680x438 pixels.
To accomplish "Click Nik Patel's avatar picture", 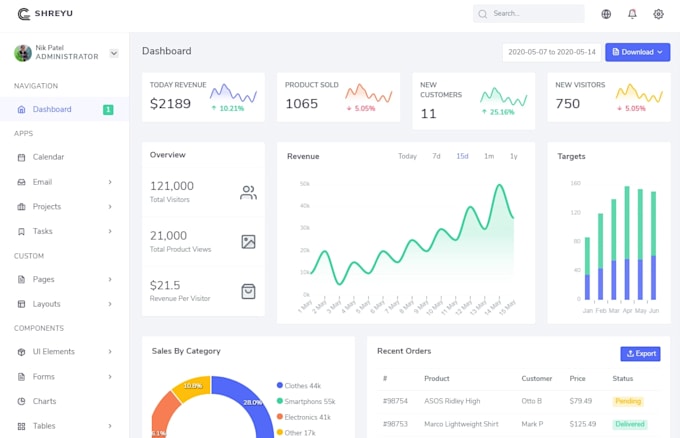I will [x=23, y=52].
